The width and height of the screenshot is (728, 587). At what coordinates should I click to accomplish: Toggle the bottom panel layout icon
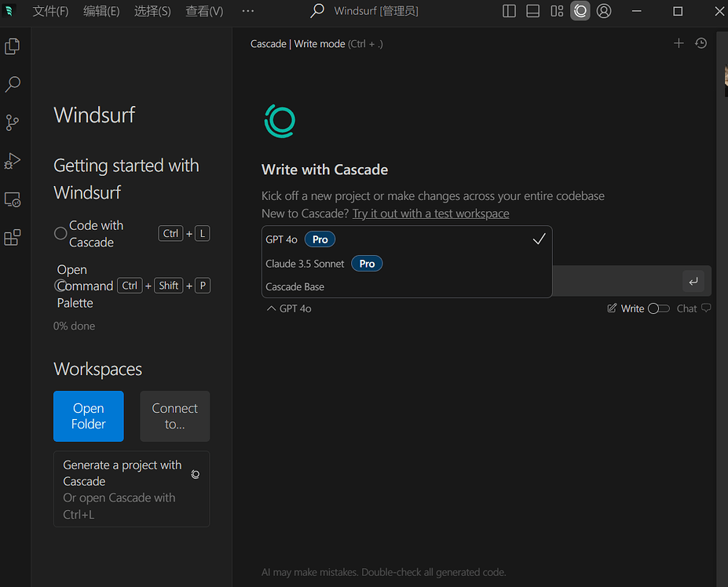533,11
